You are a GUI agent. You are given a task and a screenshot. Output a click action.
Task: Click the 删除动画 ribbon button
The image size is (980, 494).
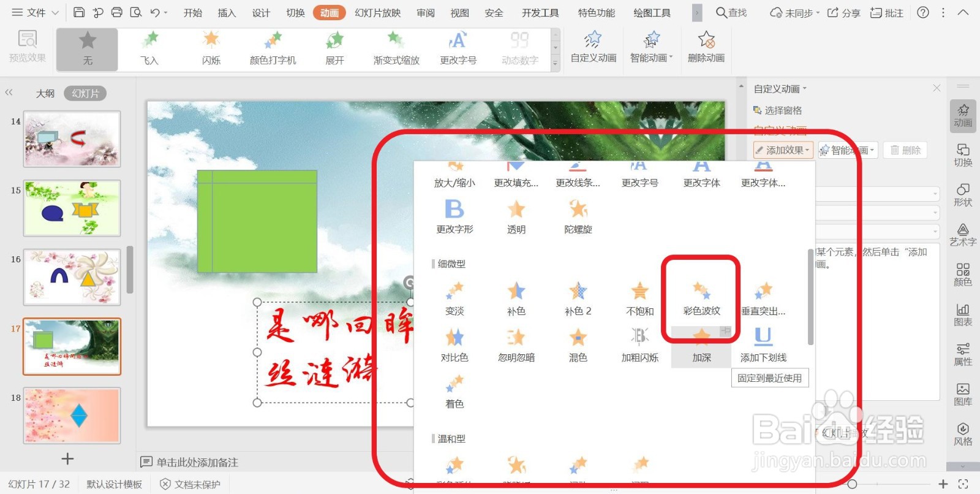(x=706, y=48)
